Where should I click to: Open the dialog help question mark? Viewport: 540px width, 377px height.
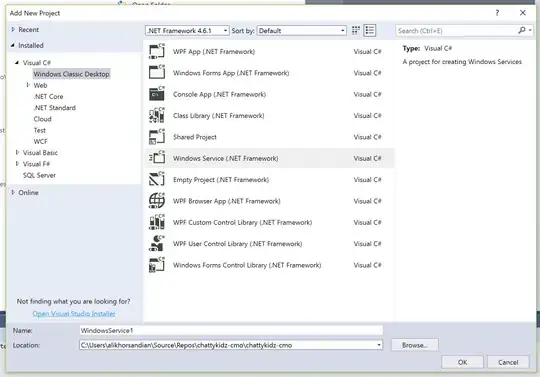[x=497, y=13]
